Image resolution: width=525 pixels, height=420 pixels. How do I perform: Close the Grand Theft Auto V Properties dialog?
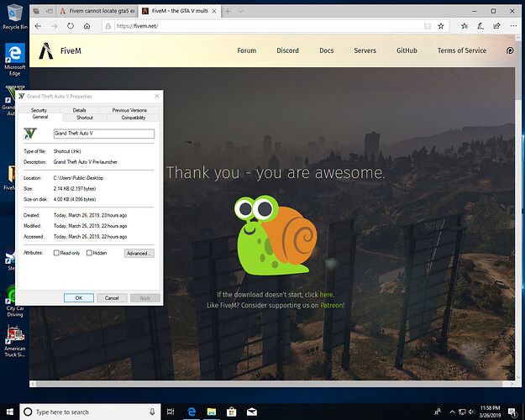pos(157,96)
